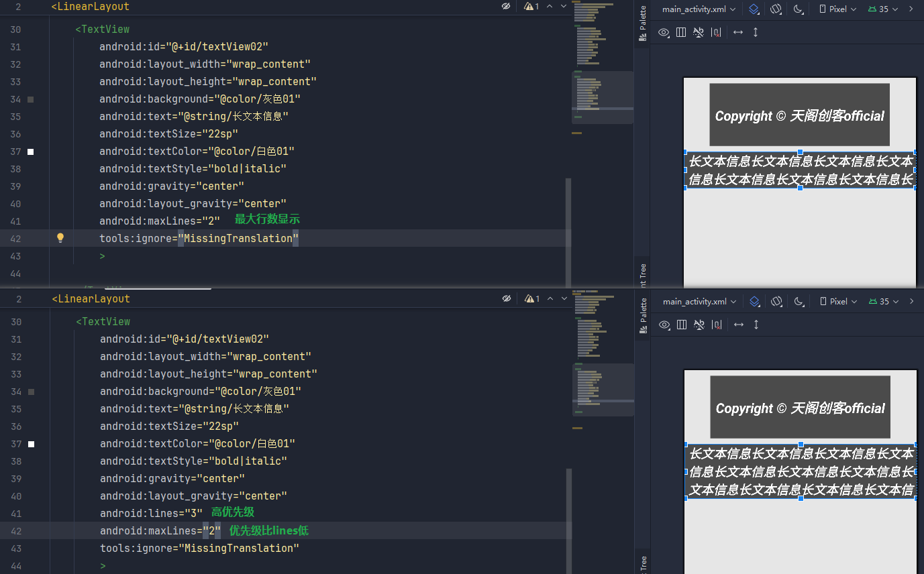Click the columns layout icon in upper design toolbar
The image size is (924, 574).
[681, 32]
